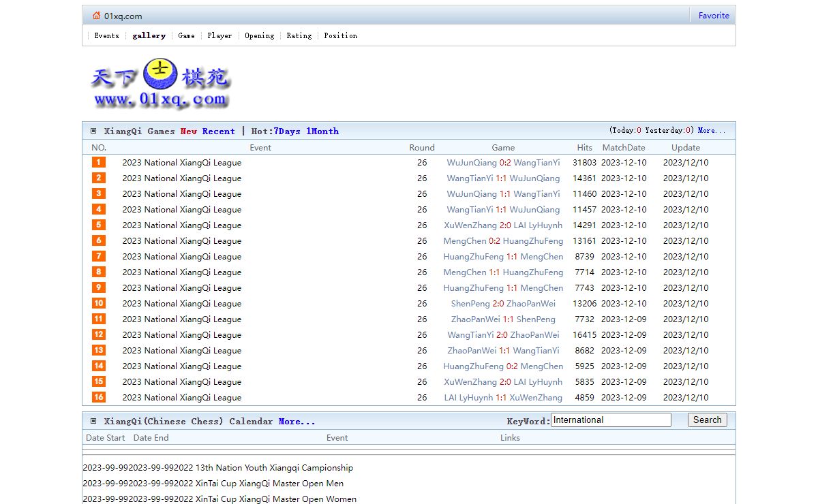Open 2022 13th Nation Youth Xiangqi Campionship
This screenshot has width=818, height=504.
pyautogui.click(x=265, y=468)
